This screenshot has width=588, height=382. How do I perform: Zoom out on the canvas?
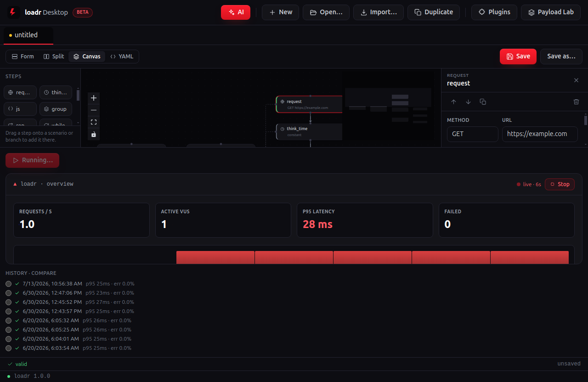(94, 110)
